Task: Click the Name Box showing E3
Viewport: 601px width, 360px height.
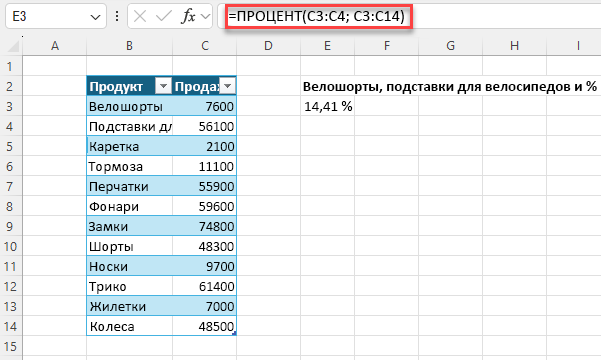Action: point(56,16)
